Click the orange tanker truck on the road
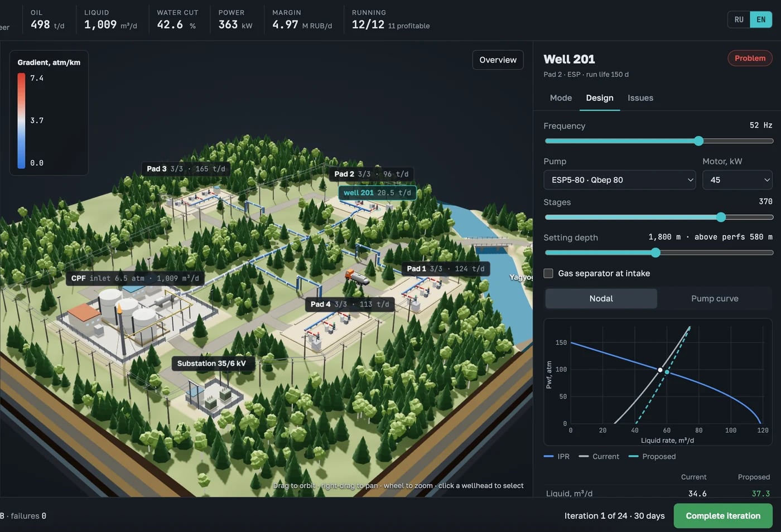This screenshot has height=532, width=781. (x=356, y=277)
